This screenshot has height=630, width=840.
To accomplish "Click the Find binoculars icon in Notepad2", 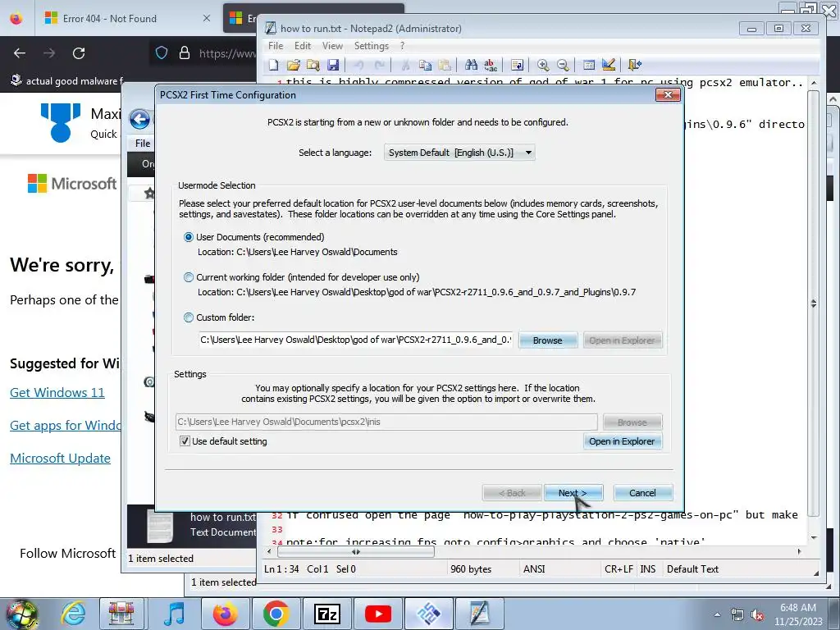I will click(471, 65).
